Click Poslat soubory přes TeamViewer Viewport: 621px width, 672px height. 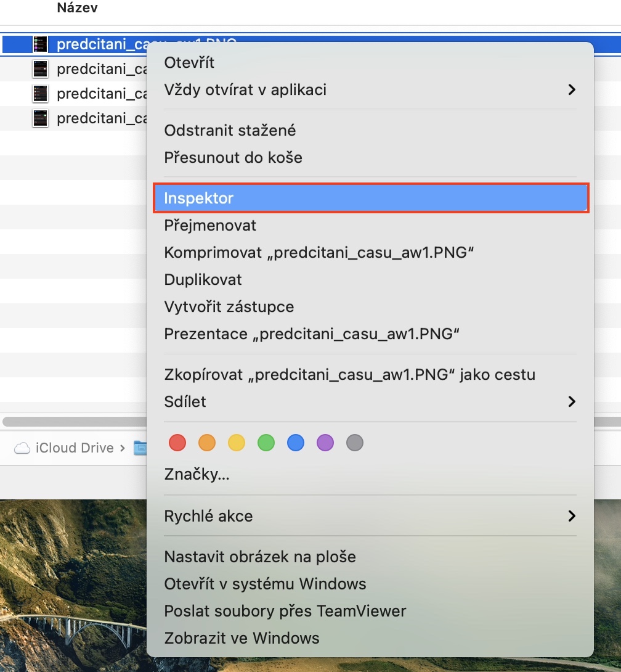(370, 611)
